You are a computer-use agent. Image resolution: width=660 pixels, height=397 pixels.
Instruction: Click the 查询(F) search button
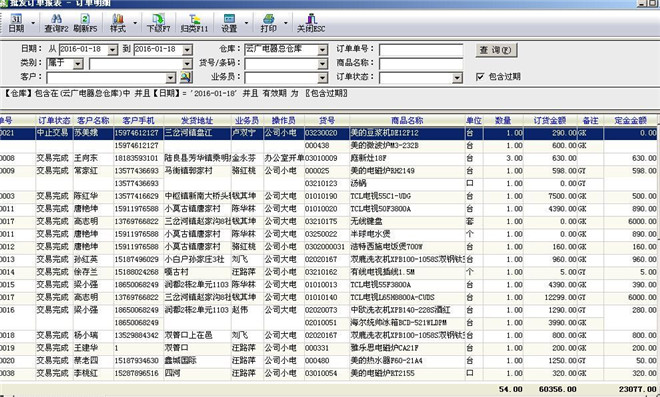(496, 50)
